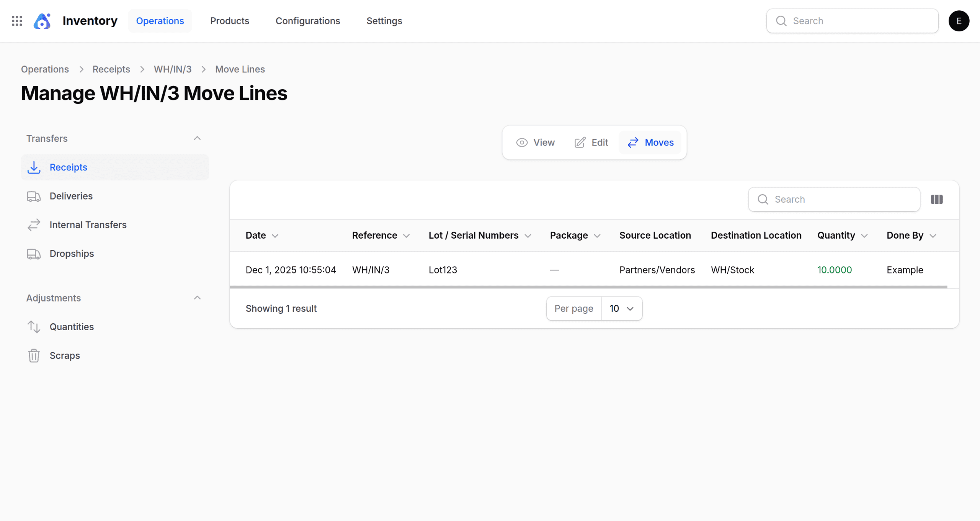
Task: Collapse the Transfers sidebar section
Action: coord(197,138)
